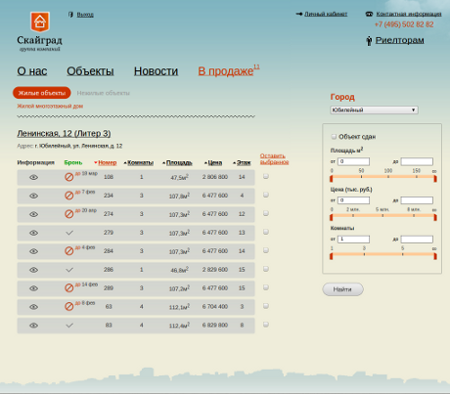Tick the checkbox for apartment 83
The image size is (450, 394).
click(266, 324)
